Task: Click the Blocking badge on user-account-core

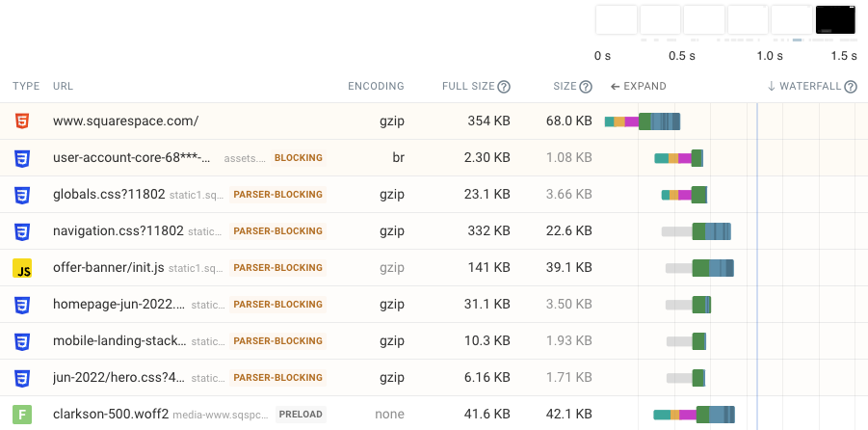Action: 299,158
